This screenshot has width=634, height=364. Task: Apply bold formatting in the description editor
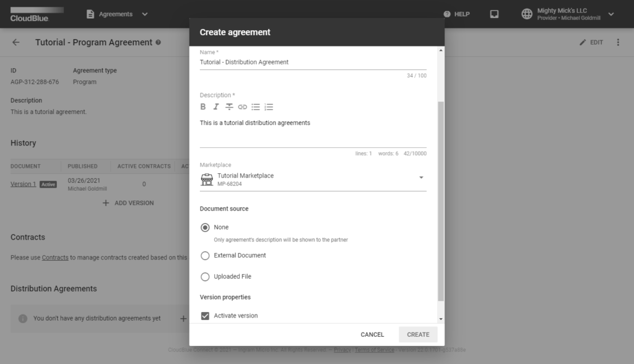(x=203, y=106)
